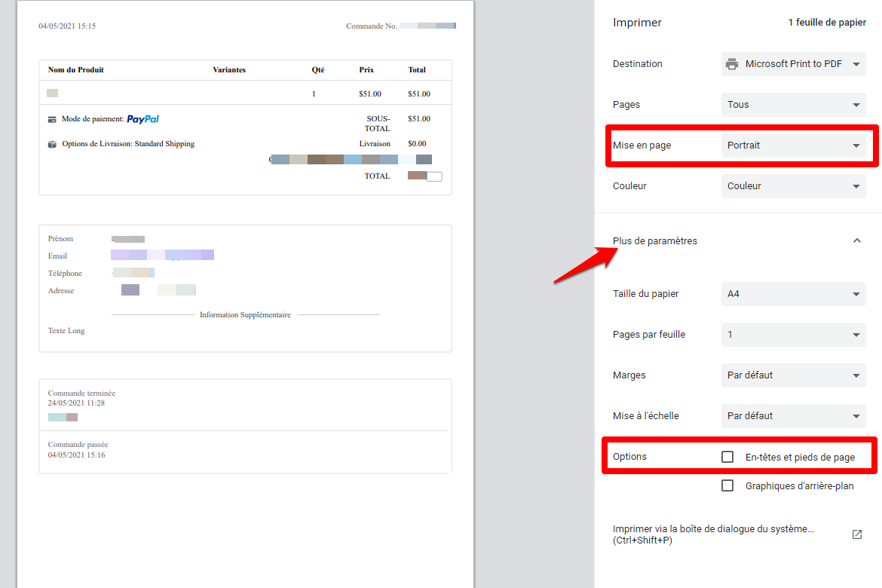Viewport: 882px width, 588px height.
Task: Click the Nom du Produit column header
Action: pyautogui.click(x=76, y=70)
